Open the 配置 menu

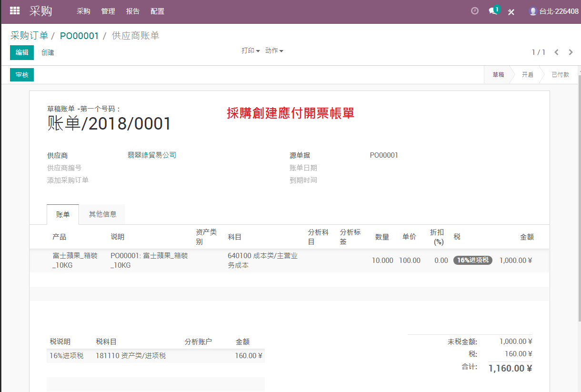coord(158,11)
